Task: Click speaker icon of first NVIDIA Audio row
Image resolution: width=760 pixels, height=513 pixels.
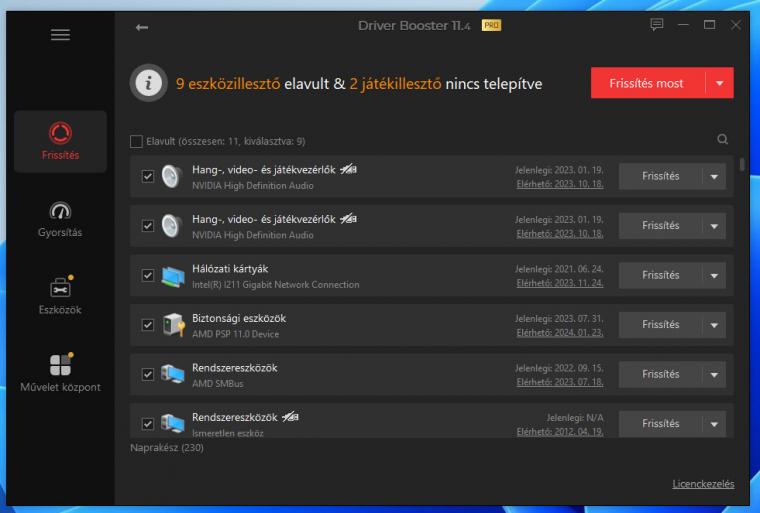Action: pos(172,176)
